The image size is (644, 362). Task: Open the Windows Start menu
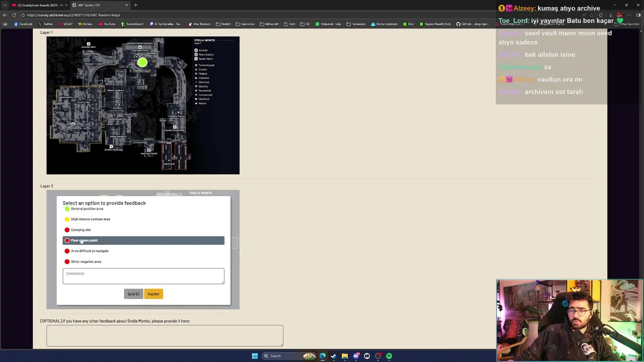pyautogui.click(x=255, y=356)
